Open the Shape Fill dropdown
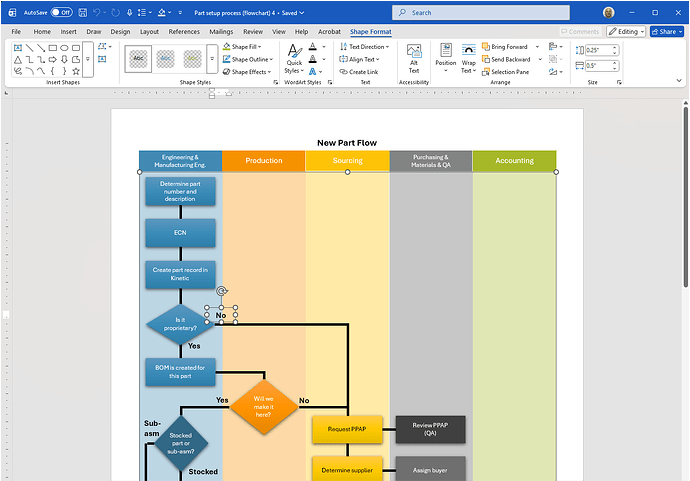The width and height of the screenshot is (690, 481). point(242,47)
